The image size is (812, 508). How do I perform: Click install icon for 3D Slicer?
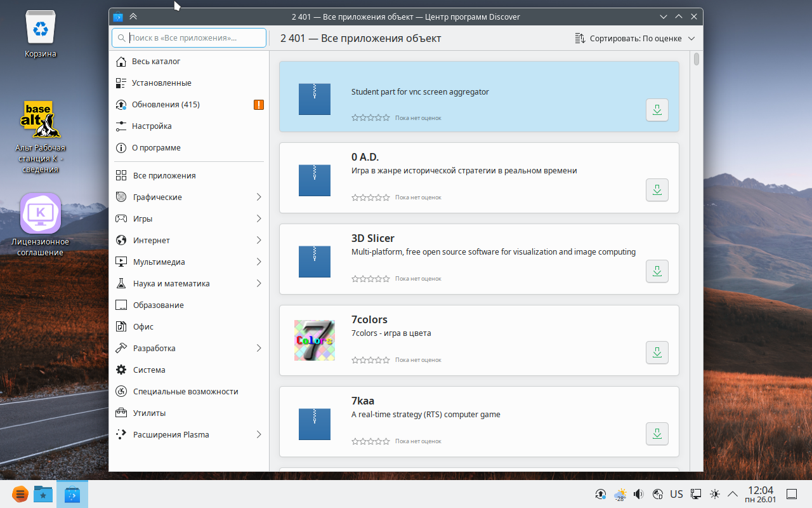(x=657, y=271)
